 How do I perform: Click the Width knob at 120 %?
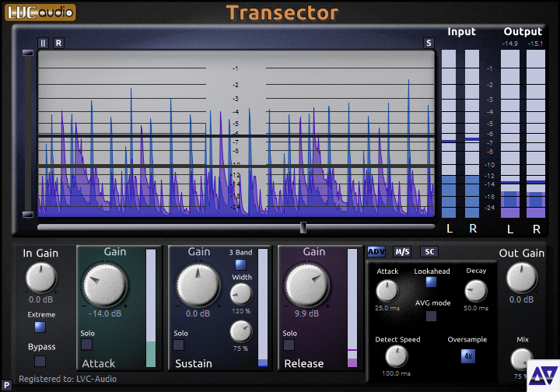(x=241, y=295)
